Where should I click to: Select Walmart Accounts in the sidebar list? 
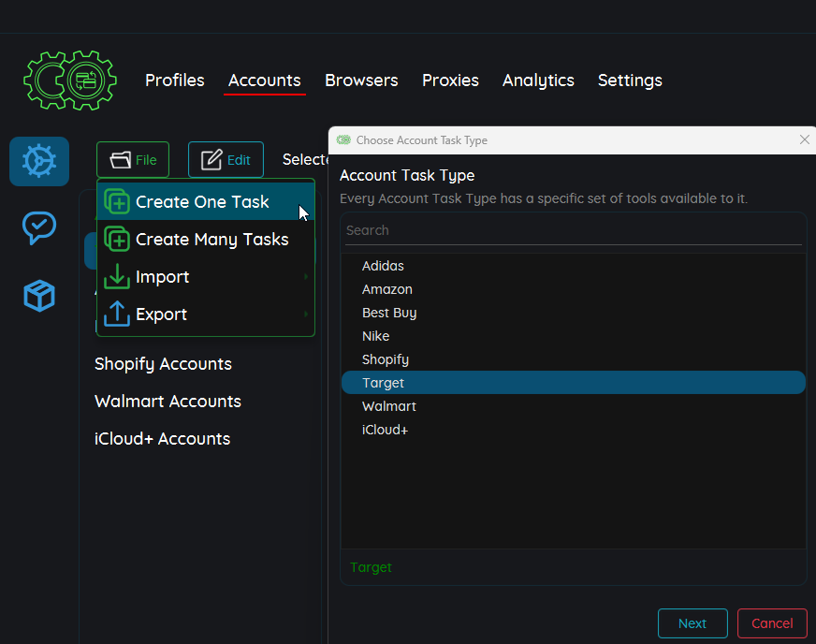pos(168,402)
